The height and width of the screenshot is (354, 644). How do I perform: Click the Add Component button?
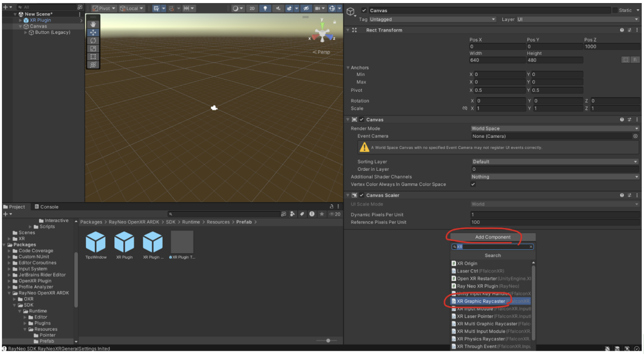pos(493,237)
